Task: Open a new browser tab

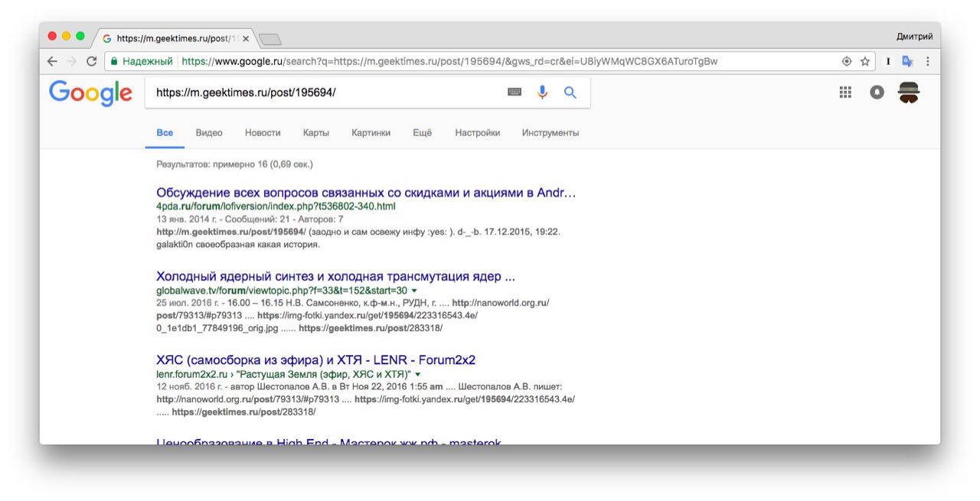Action: click(270, 39)
